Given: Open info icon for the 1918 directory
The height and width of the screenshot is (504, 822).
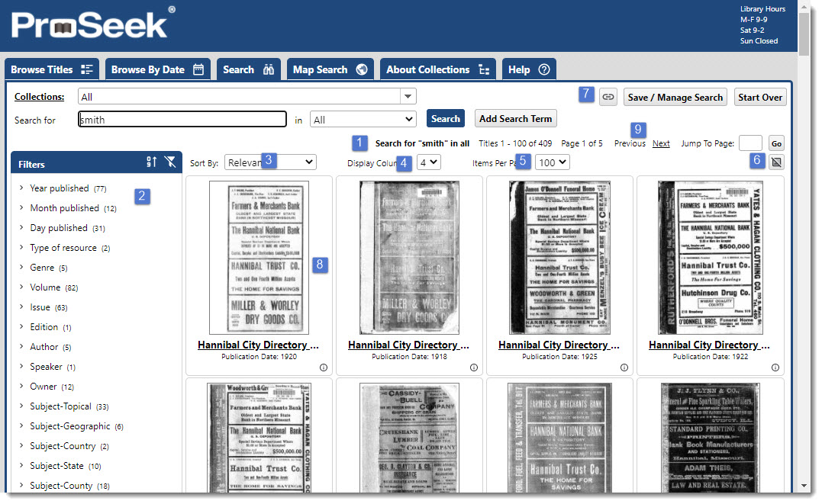Looking at the screenshot, I should [x=474, y=368].
